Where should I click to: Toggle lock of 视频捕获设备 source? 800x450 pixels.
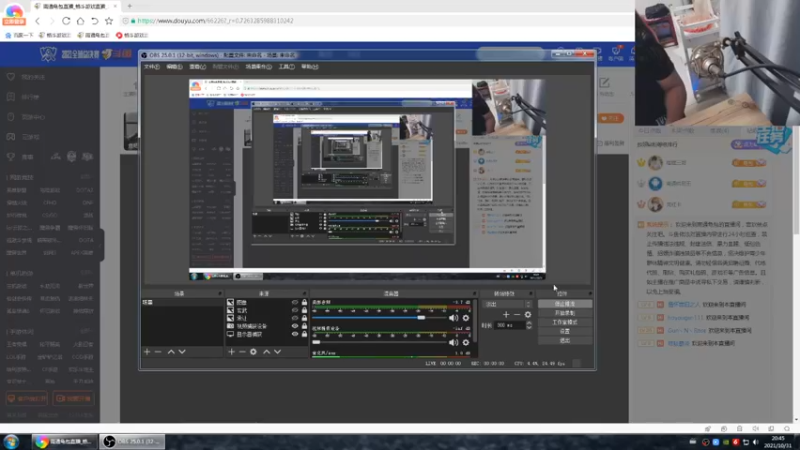pyautogui.click(x=305, y=326)
